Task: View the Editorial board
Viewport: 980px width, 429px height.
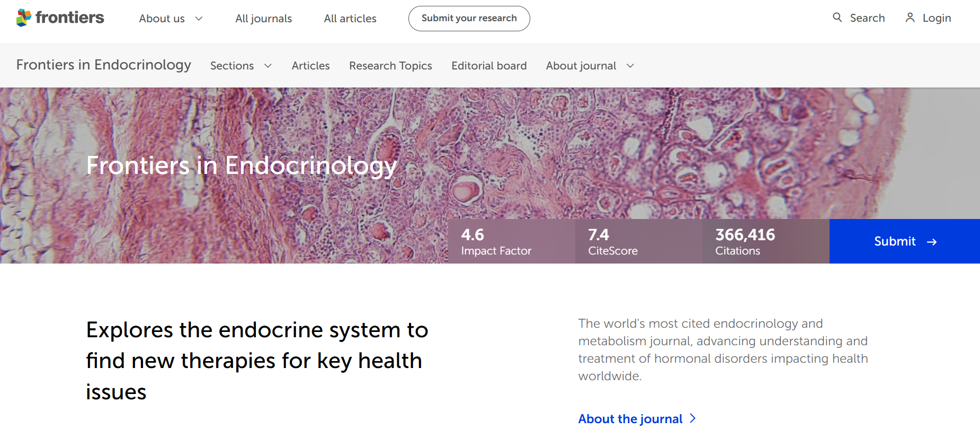Action: (489, 66)
